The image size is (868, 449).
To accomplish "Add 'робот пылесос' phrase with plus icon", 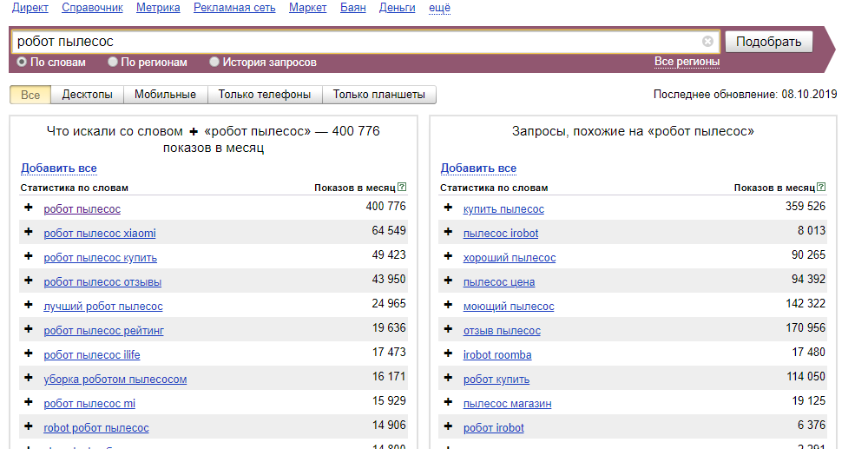I will pos(29,208).
